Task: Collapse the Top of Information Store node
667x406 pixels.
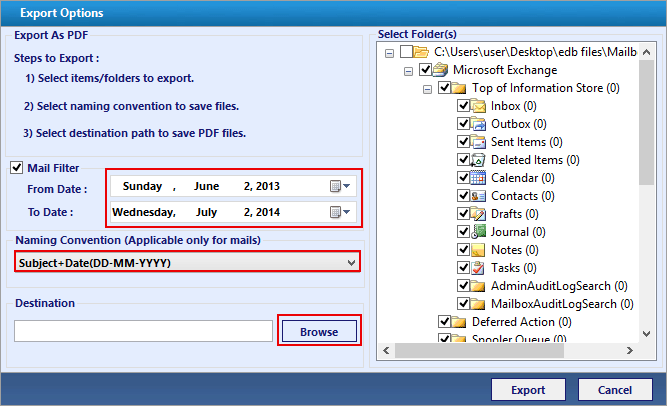Action: [x=428, y=88]
